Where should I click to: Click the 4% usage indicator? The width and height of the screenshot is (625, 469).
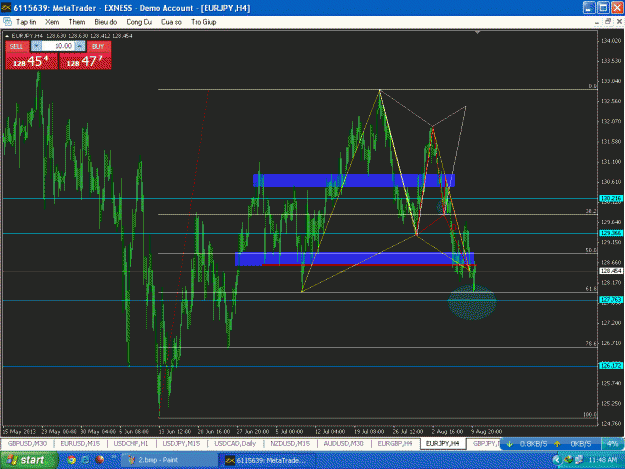point(612,443)
